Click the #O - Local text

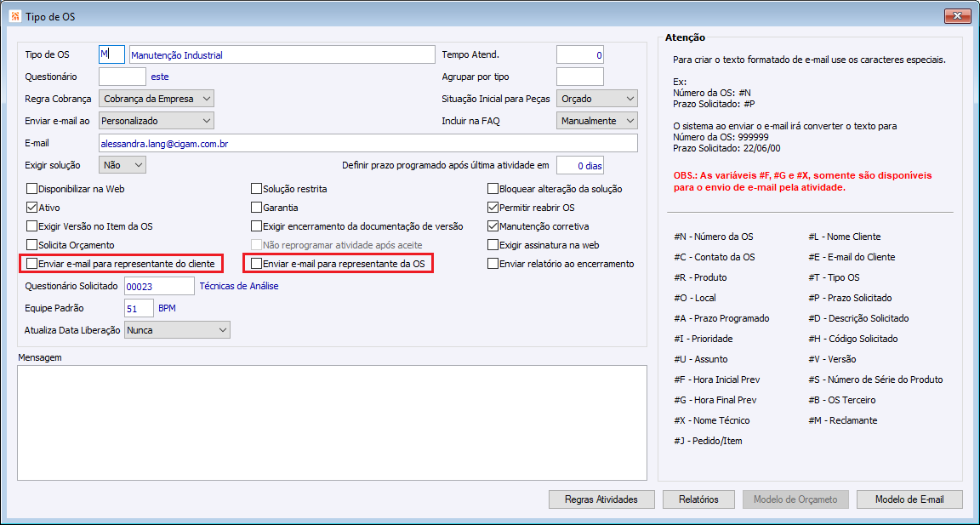[x=696, y=298]
